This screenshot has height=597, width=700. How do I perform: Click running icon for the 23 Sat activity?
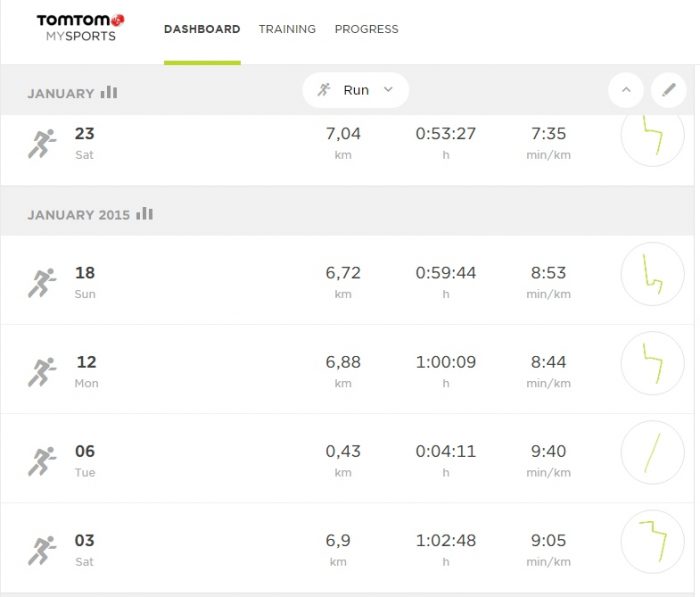(42, 144)
